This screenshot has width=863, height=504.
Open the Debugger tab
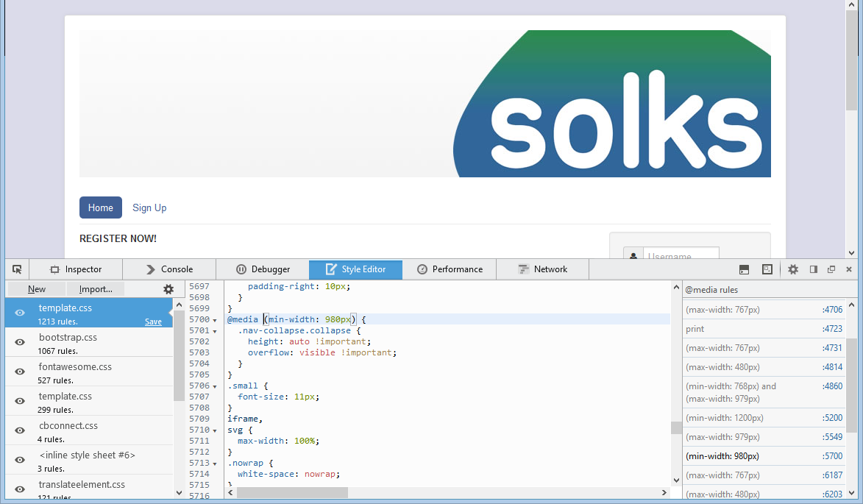click(263, 269)
